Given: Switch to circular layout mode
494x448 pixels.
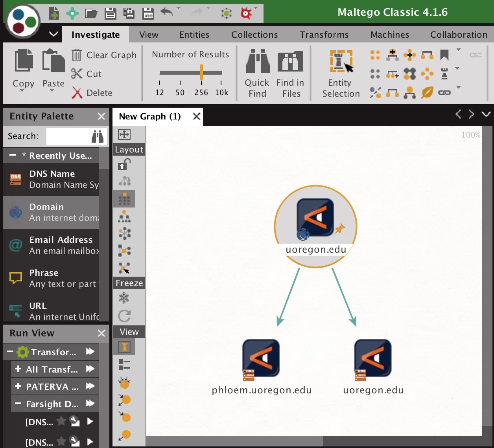Looking at the screenshot, I should pyautogui.click(x=124, y=233).
